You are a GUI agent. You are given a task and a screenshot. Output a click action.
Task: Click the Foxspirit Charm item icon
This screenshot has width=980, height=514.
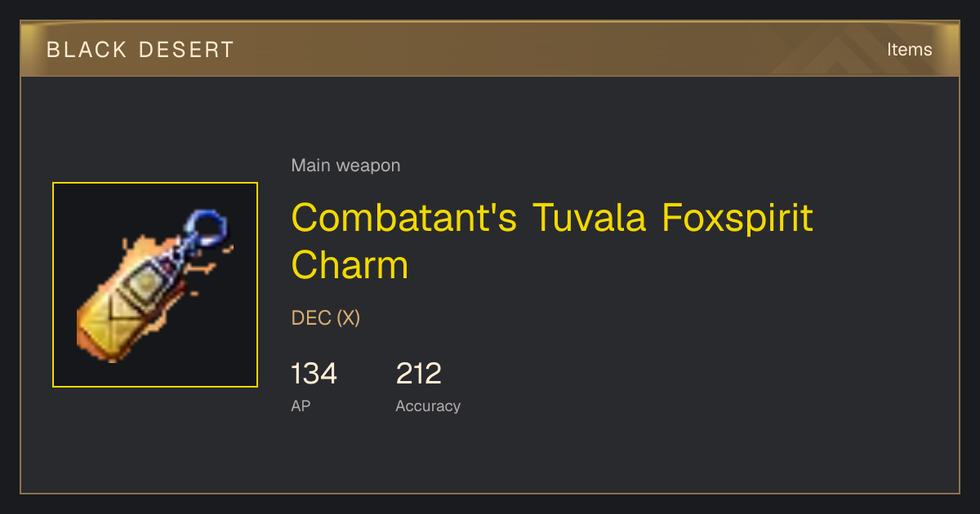(x=155, y=285)
